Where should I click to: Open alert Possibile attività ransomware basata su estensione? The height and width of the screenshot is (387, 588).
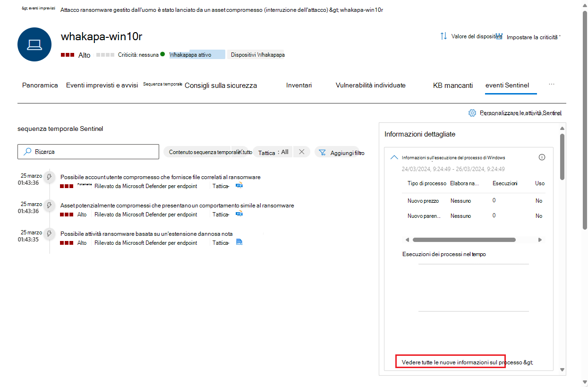click(146, 234)
